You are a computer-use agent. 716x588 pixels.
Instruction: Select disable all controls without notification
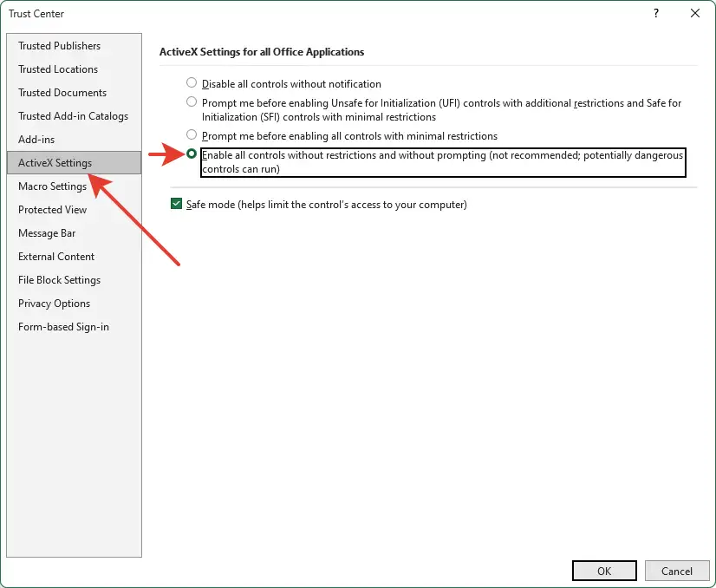click(x=191, y=83)
